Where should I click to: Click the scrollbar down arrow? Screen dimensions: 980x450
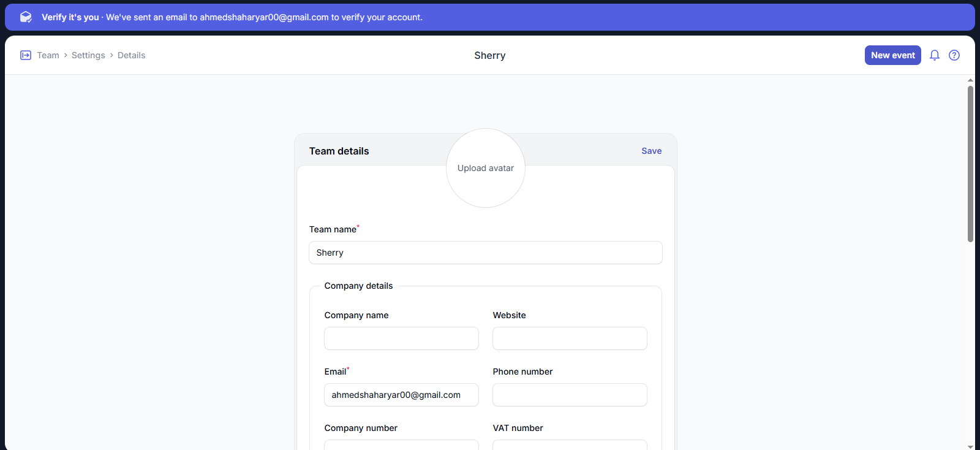pos(970,446)
